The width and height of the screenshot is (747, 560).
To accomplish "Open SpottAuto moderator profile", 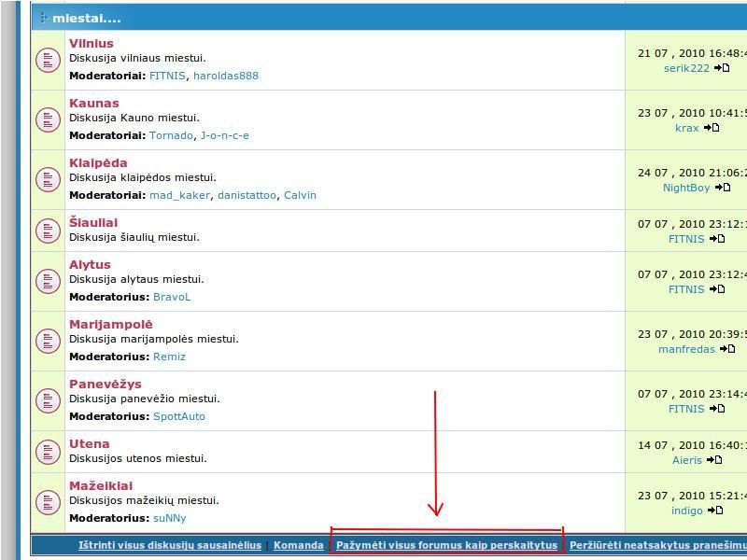I will click(x=179, y=416).
